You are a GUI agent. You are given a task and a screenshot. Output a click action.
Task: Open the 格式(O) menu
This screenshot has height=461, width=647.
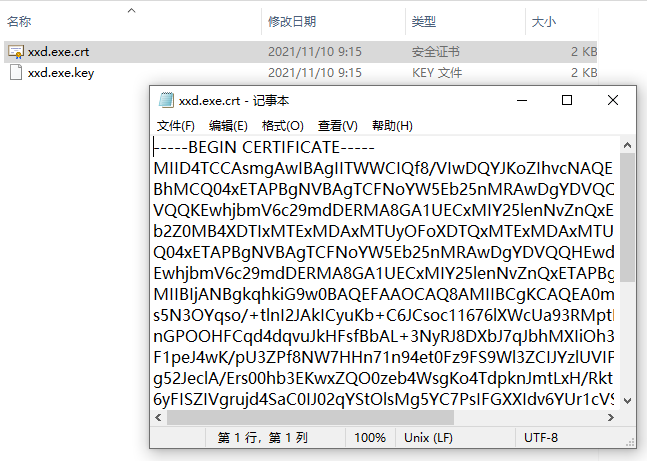pyautogui.click(x=282, y=125)
